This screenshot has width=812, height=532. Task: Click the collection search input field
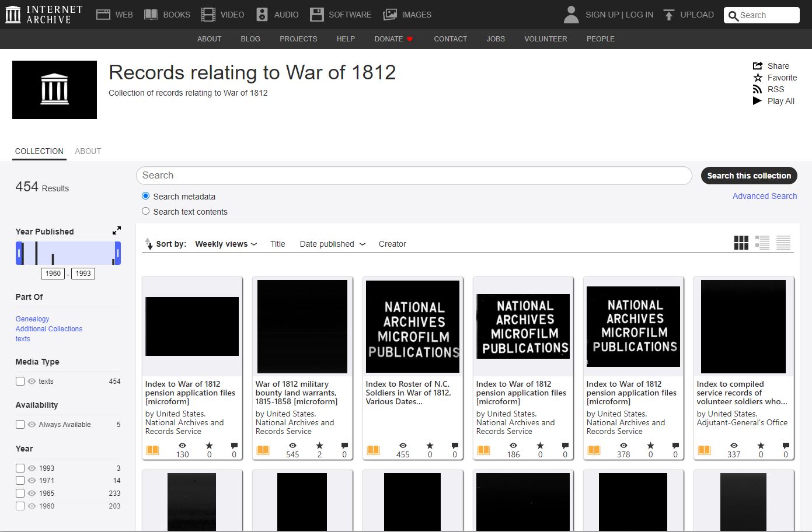[414, 176]
